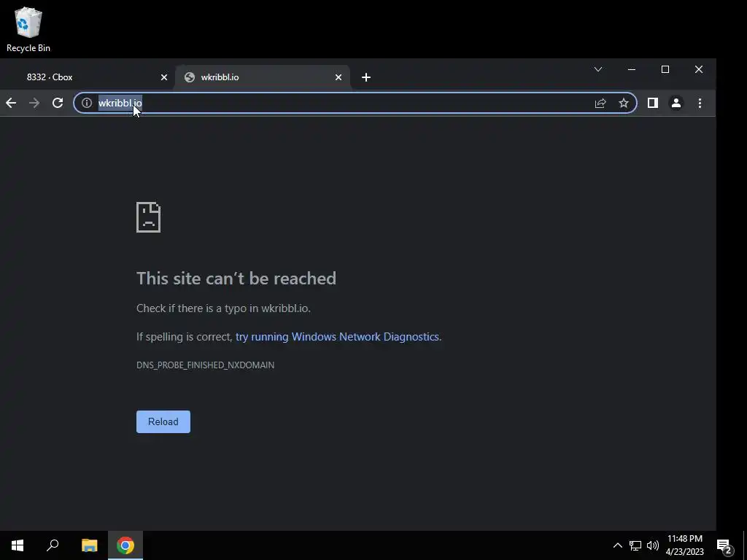
Task: Click the This site can't be reached heading
Action: [236, 278]
